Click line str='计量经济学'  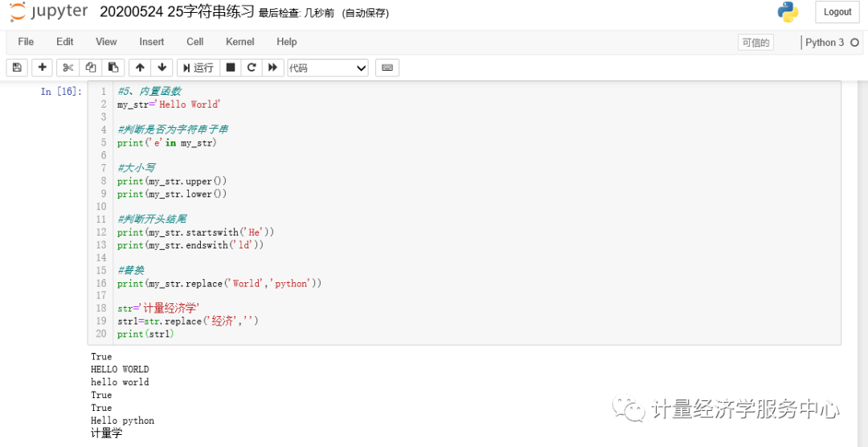click(158, 308)
